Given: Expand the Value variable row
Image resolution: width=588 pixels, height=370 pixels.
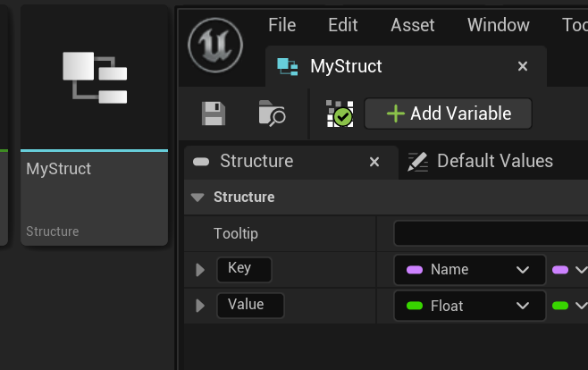Looking at the screenshot, I should pyautogui.click(x=200, y=306).
